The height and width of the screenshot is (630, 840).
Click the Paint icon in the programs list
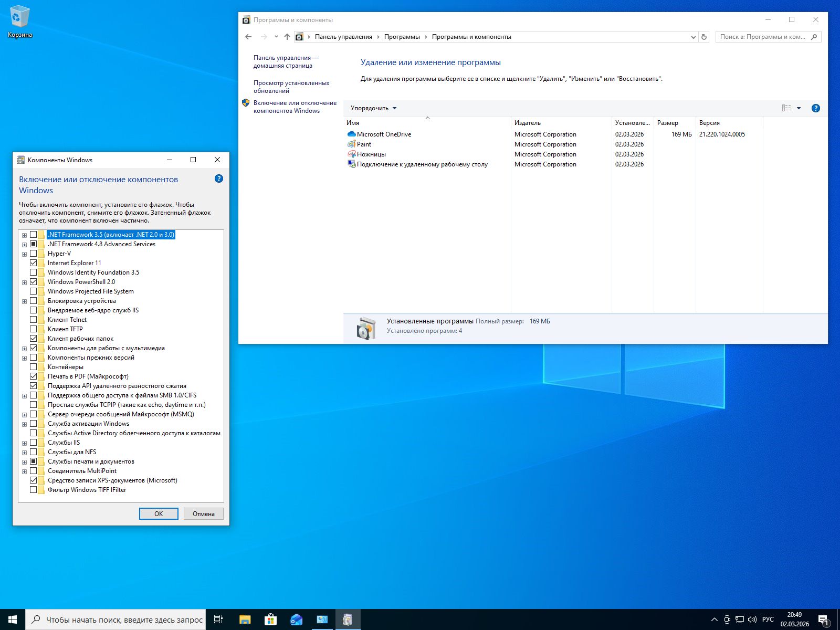coord(352,144)
